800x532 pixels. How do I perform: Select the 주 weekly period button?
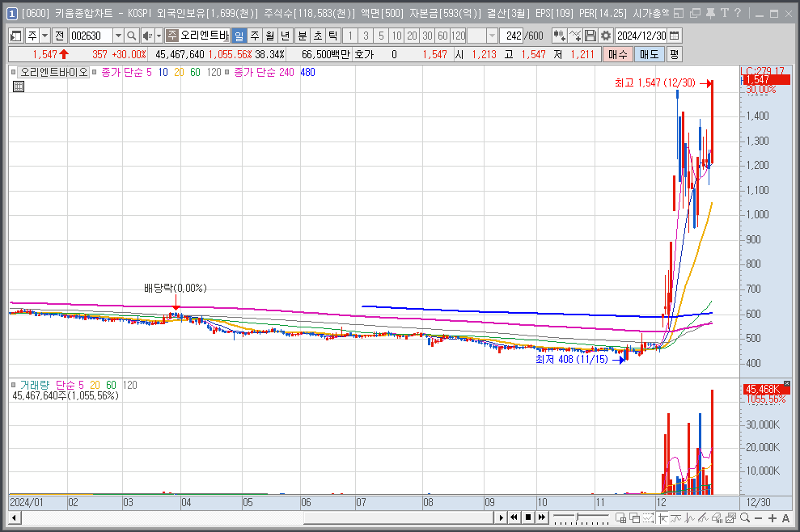tap(255, 36)
